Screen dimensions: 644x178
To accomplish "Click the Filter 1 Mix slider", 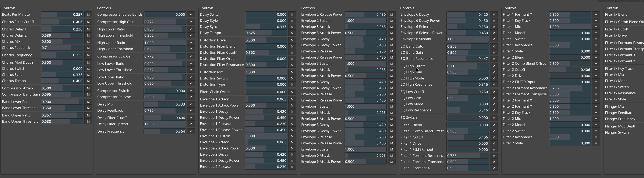I will tap(570, 27).
